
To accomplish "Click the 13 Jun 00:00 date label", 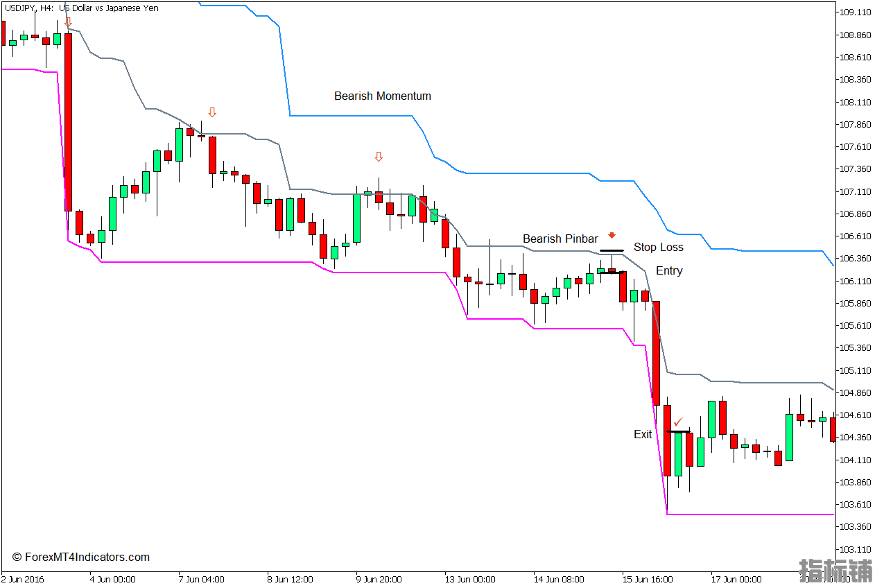I will click(470, 579).
